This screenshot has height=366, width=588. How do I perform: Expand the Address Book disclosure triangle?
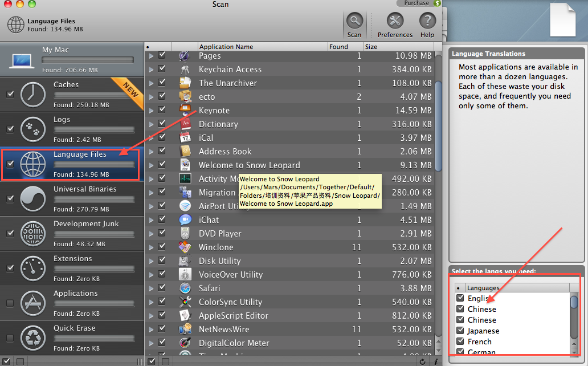point(151,152)
